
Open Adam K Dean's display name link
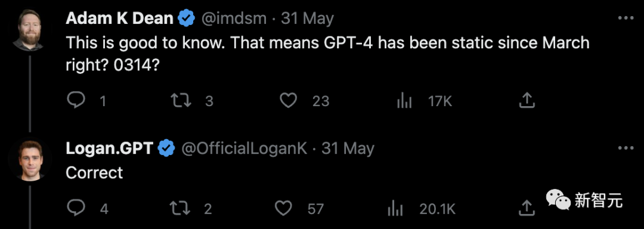coord(119,18)
